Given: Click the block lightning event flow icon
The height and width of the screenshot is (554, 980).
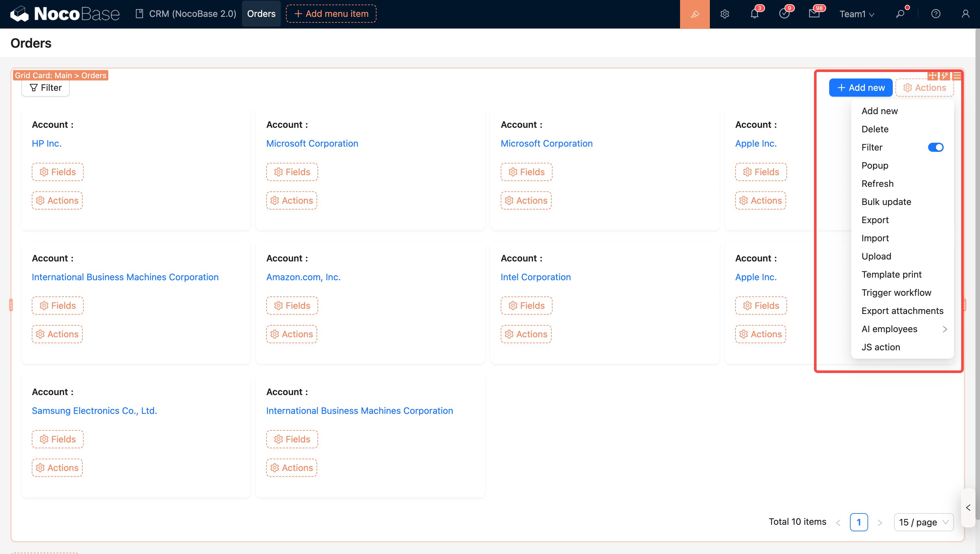Looking at the screenshot, I should (x=945, y=75).
